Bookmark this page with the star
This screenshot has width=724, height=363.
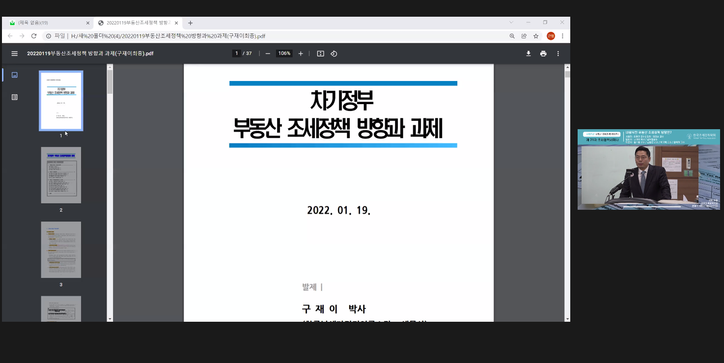pos(536,36)
